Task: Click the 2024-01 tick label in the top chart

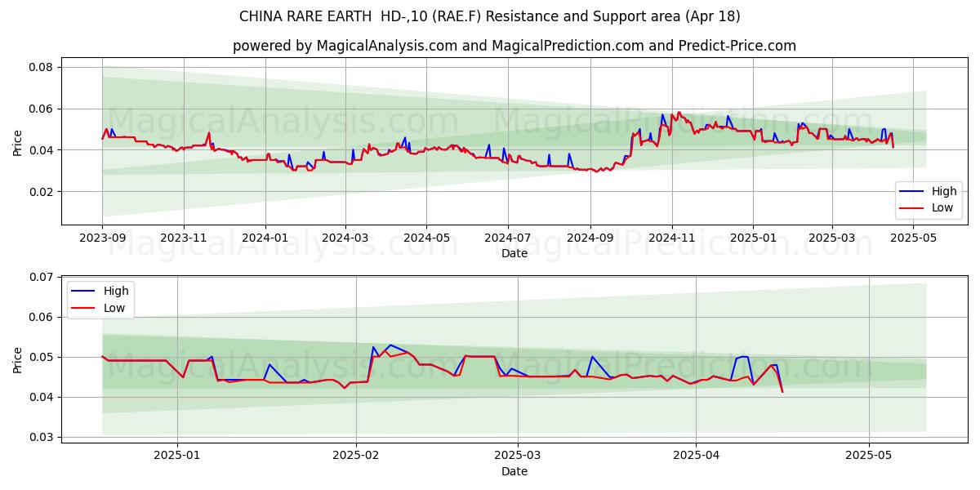Action: click(x=265, y=238)
